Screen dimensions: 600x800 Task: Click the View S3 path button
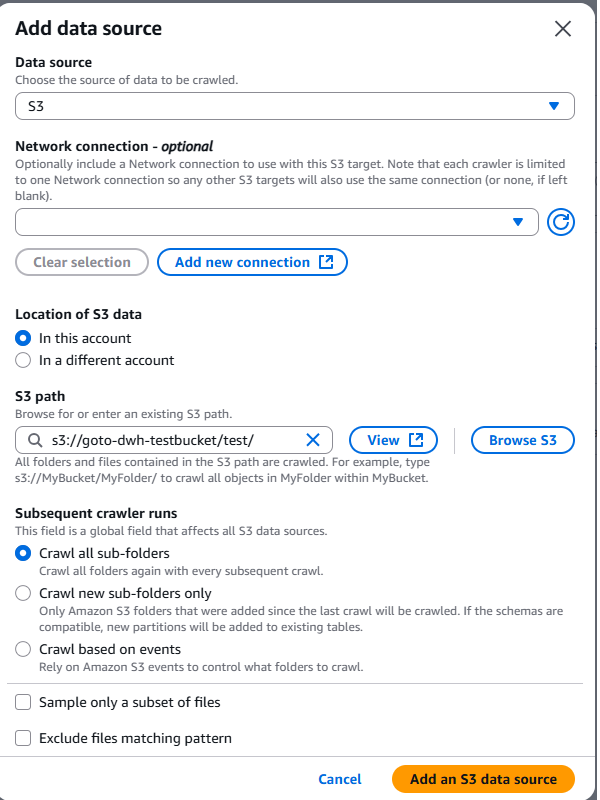393,440
